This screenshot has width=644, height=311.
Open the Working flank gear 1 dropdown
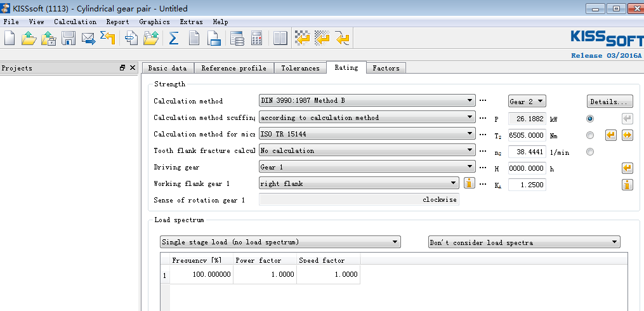tap(359, 183)
